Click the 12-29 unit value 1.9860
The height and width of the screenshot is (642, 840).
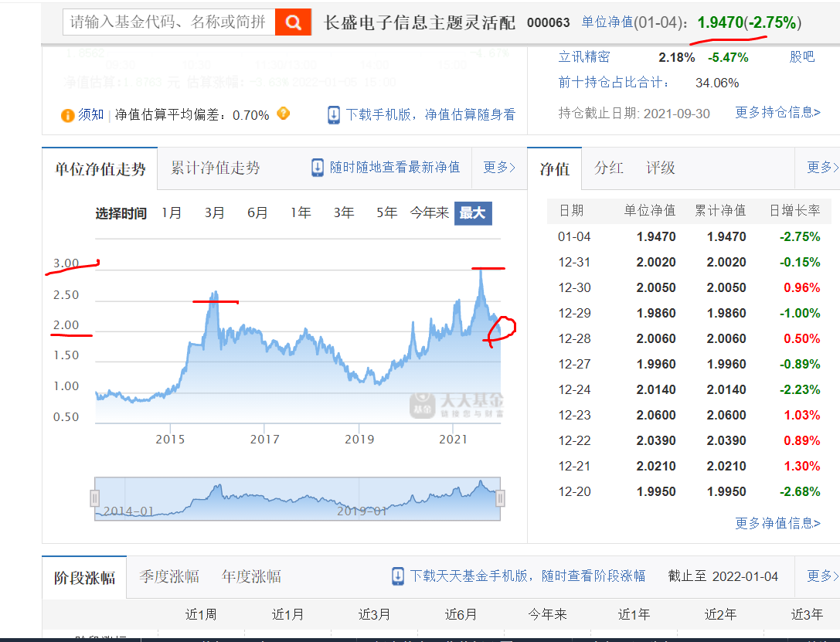pyautogui.click(x=656, y=313)
